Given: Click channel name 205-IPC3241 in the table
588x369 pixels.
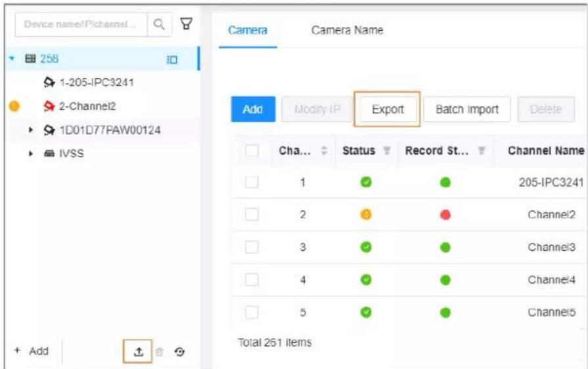Looking at the screenshot, I should (x=551, y=183).
